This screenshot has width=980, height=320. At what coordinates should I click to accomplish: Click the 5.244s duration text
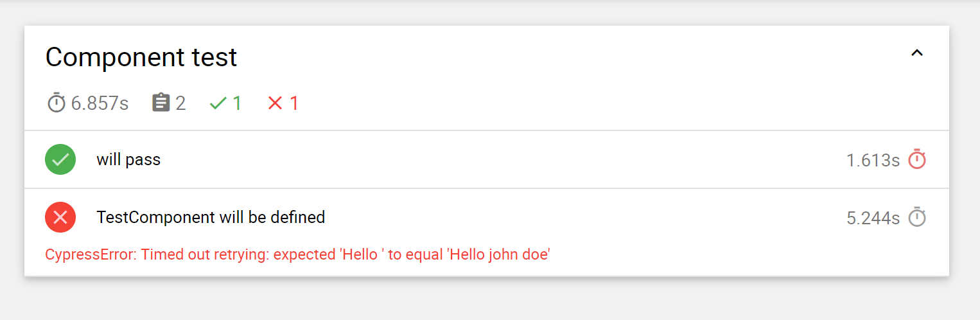point(873,218)
